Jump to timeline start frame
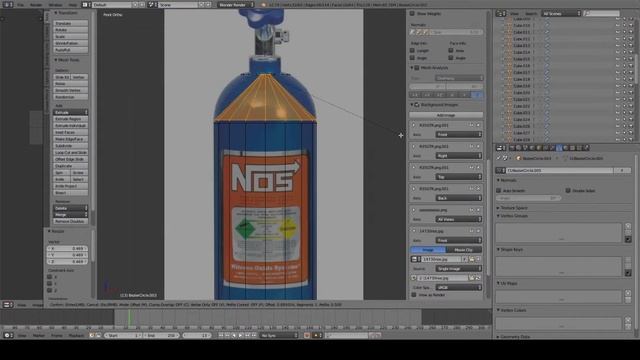The image size is (640, 360). (x=221, y=336)
